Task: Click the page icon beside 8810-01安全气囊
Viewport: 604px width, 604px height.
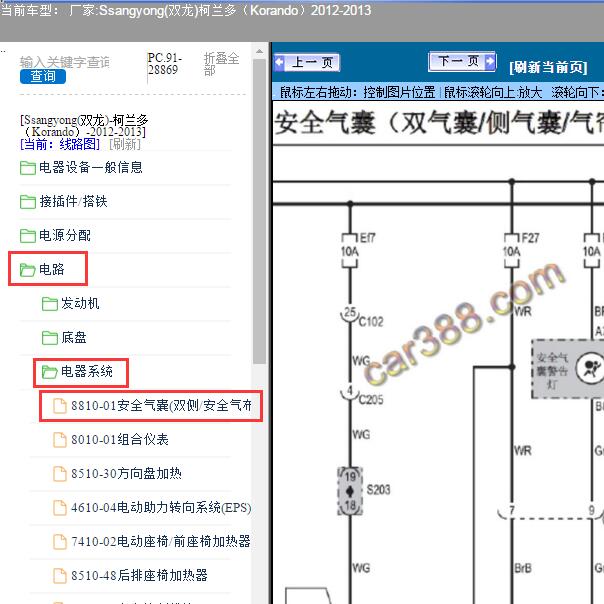Action: 60,406
